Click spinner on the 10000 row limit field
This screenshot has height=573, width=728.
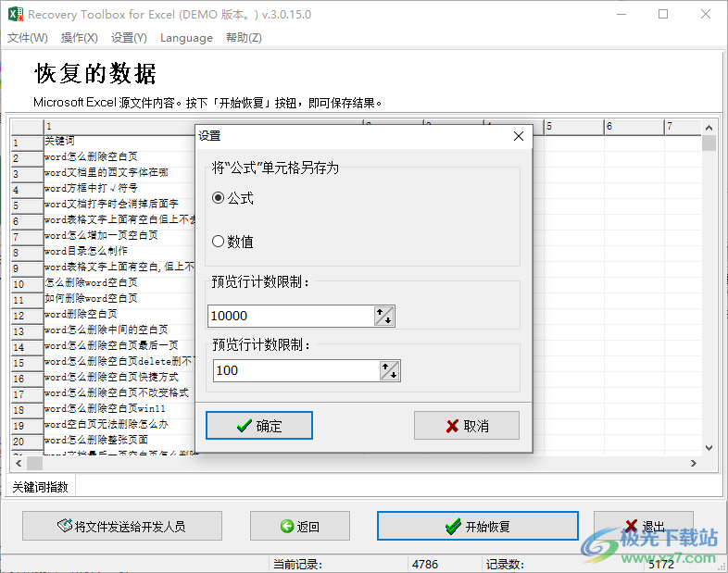(x=384, y=316)
